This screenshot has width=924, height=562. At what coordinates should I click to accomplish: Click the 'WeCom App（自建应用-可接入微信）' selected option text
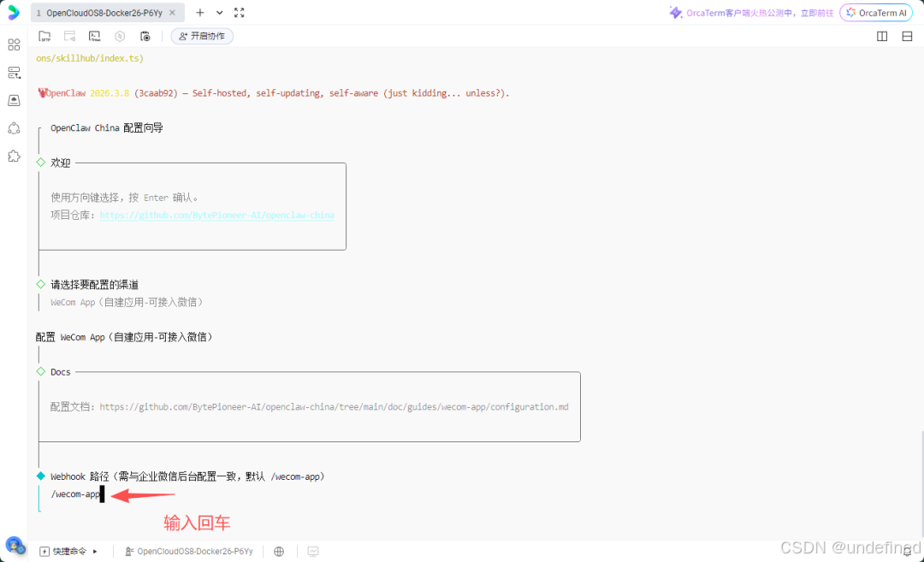(x=127, y=302)
